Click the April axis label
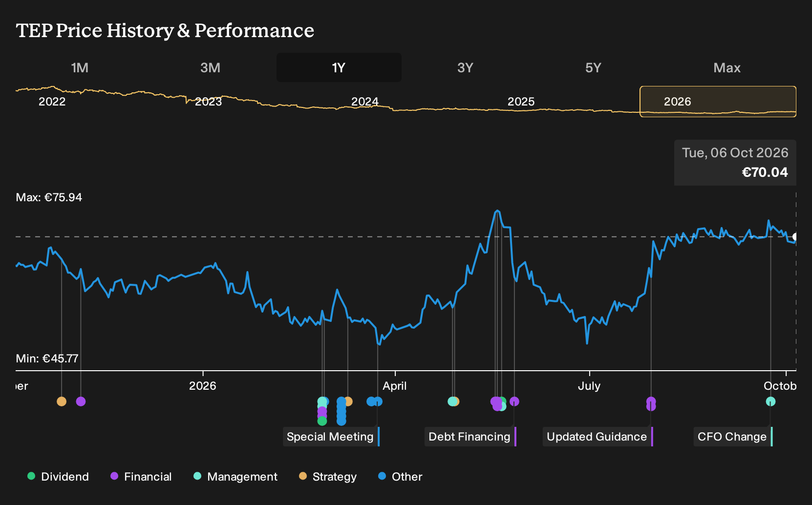This screenshot has height=505, width=812. [395, 386]
